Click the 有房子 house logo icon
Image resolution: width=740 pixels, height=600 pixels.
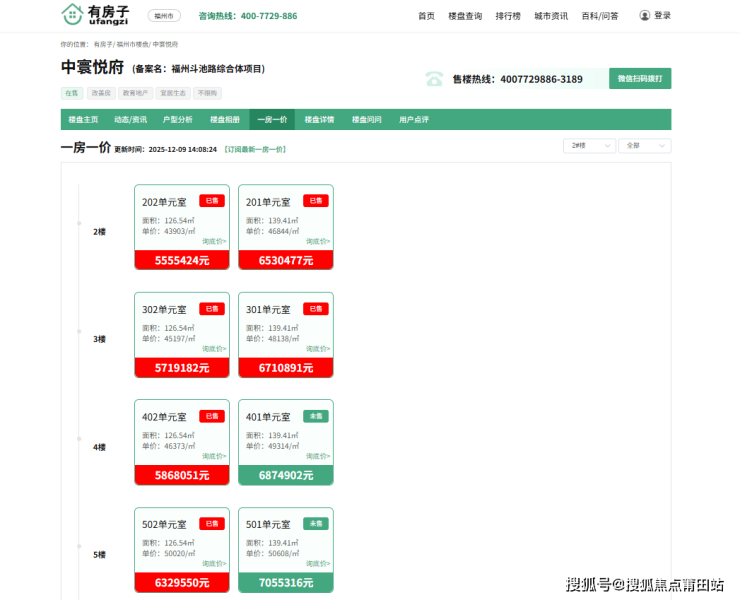(72, 14)
